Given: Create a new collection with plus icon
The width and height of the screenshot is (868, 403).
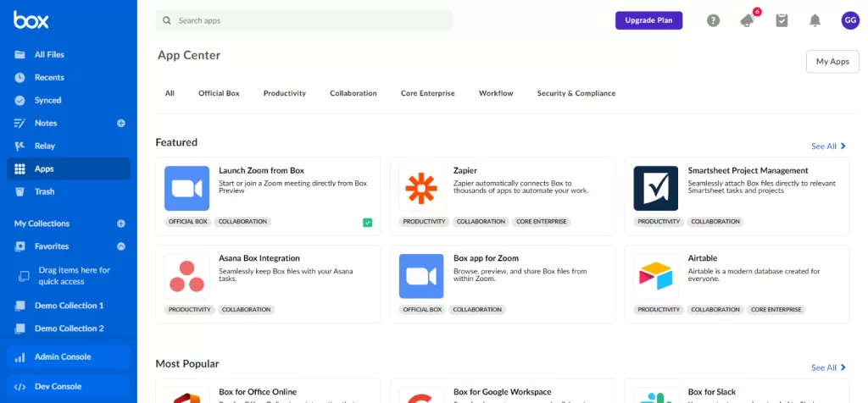Looking at the screenshot, I should 121,224.
